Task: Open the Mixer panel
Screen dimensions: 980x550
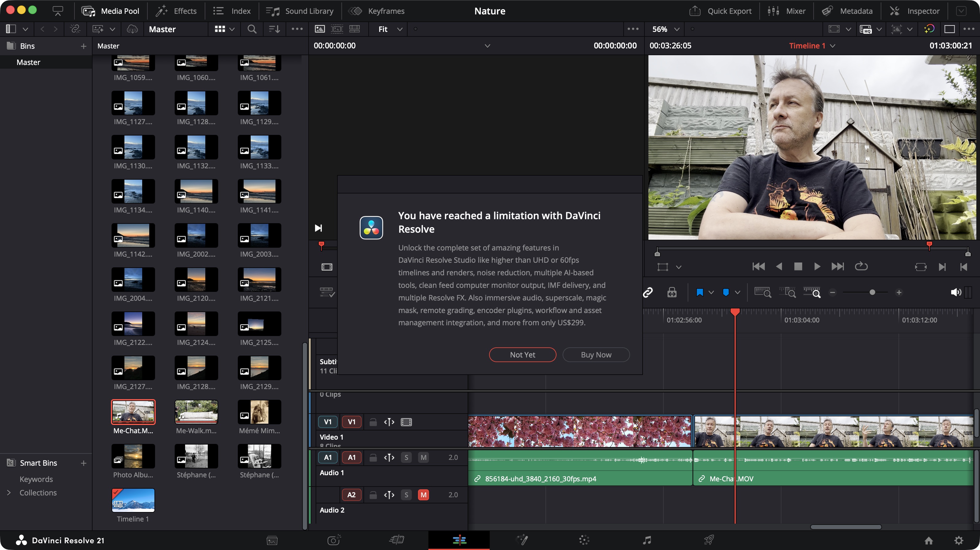Action: click(786, 11)
